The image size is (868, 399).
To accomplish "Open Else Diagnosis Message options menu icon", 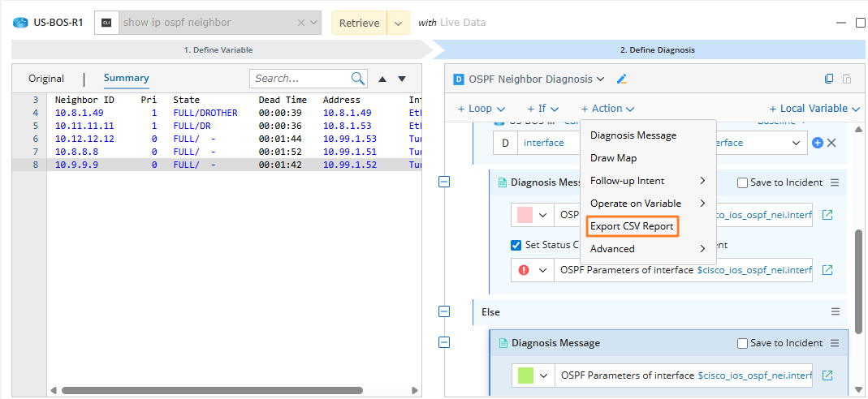I will click(x=835, y=343).
